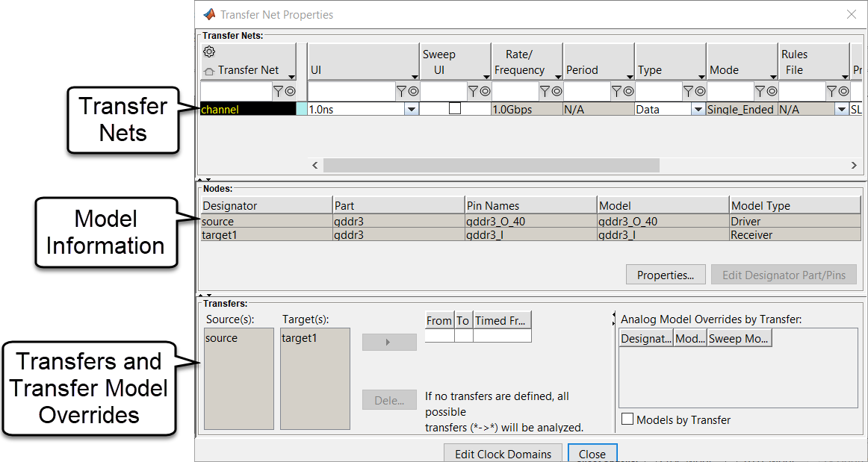Screen dimensions: 868x462
Task: Click the add-transfer right arrow button
Action: tap(389, 342)
